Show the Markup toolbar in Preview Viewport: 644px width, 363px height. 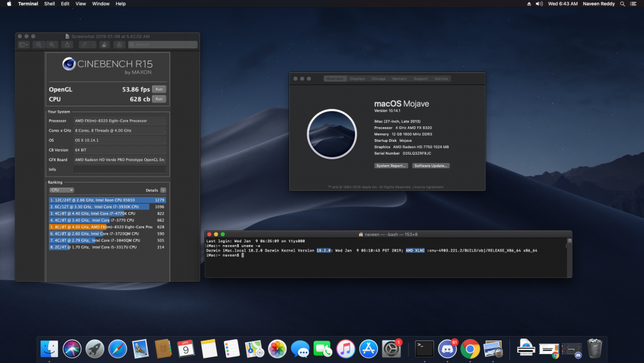coord(119,44)
